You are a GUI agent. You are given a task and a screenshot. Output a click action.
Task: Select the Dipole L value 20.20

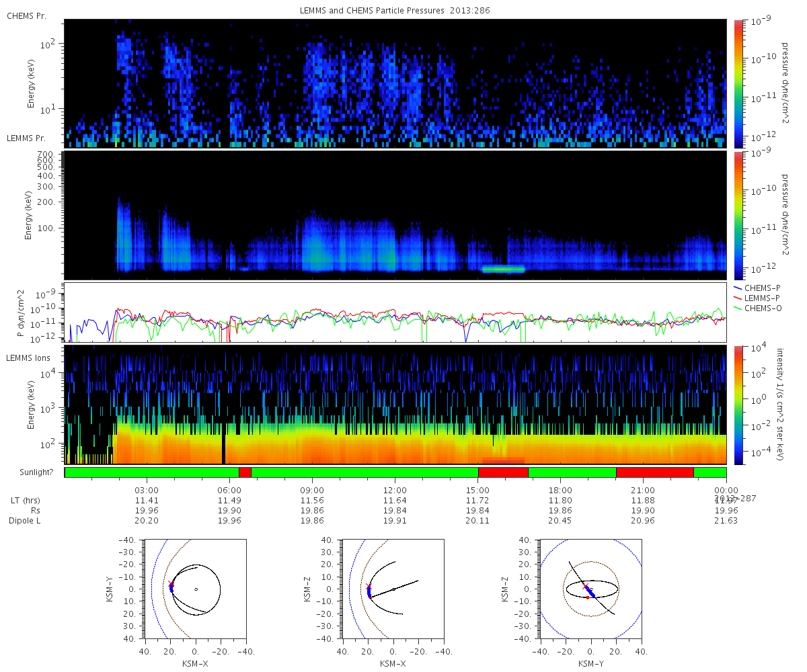coord(147,521)
